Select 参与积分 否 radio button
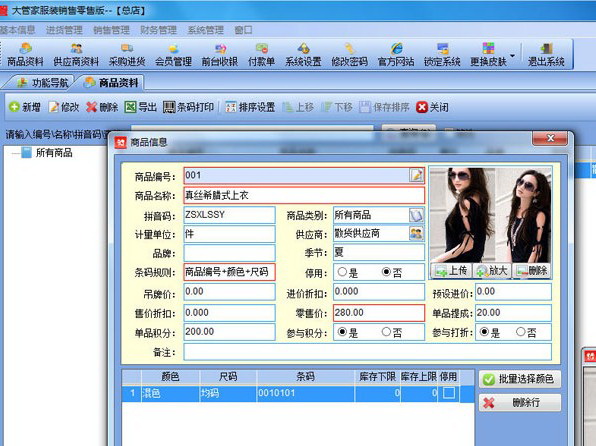This screenshot has width=596, height=446. [x=386, y=332]
